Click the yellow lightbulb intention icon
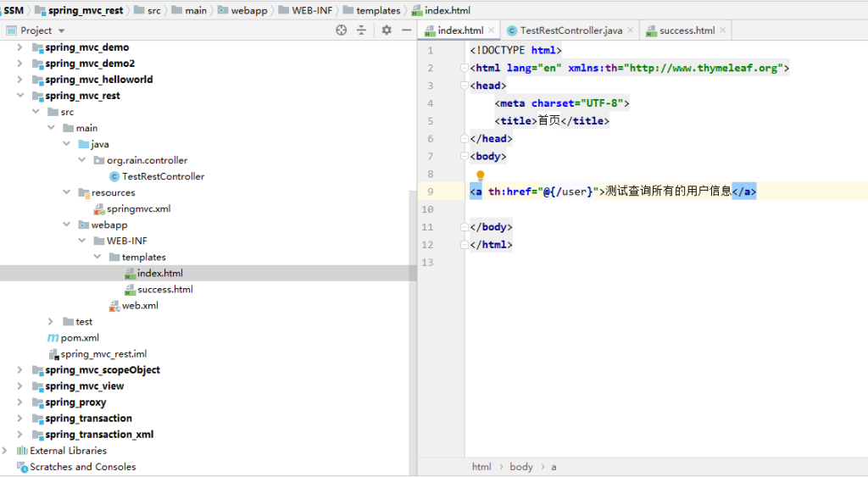This screenshot has width=868, height=477. pos(480,175)
